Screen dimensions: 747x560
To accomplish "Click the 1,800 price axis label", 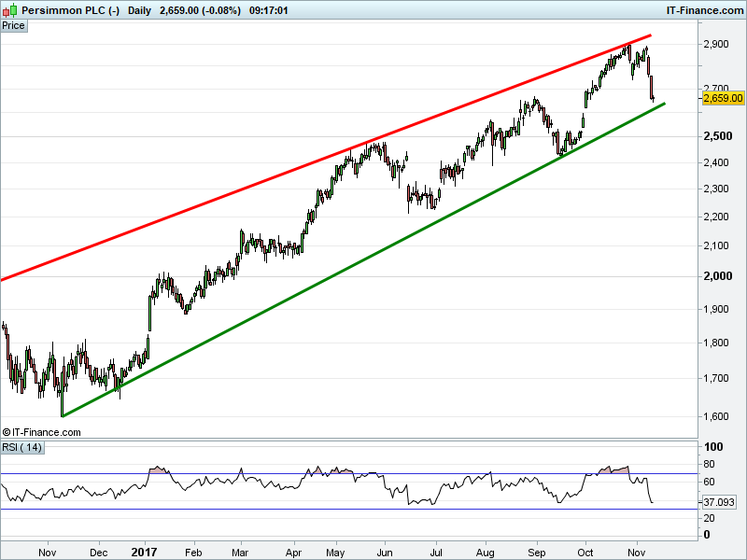I will coord(716,343).
